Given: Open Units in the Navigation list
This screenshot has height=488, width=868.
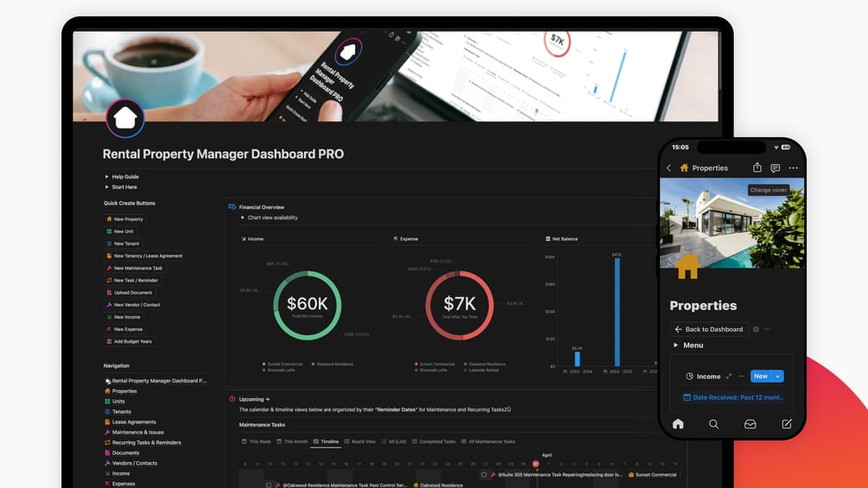Looking at the screenshot, I should (x=115, y=401).
